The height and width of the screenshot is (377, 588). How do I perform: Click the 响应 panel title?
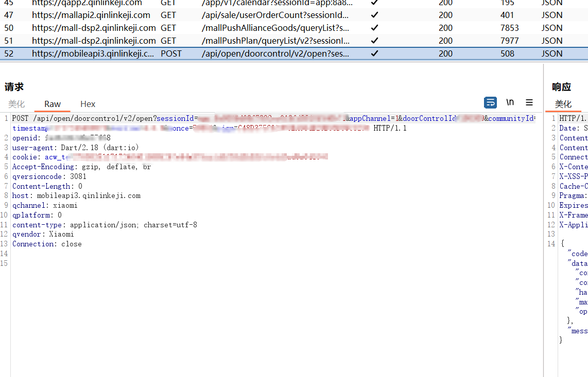(x=561, y=87)
